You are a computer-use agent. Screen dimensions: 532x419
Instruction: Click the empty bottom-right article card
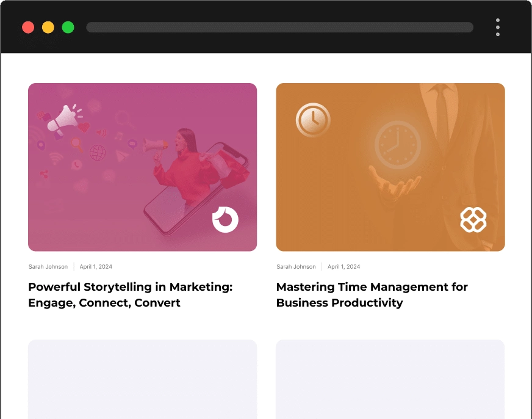tap(390, 379)
